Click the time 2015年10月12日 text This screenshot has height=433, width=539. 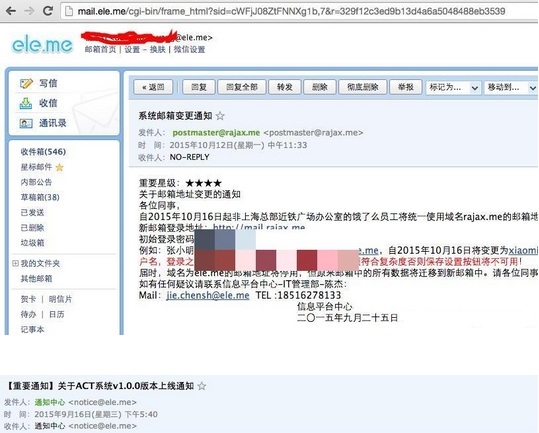[238, 145]
